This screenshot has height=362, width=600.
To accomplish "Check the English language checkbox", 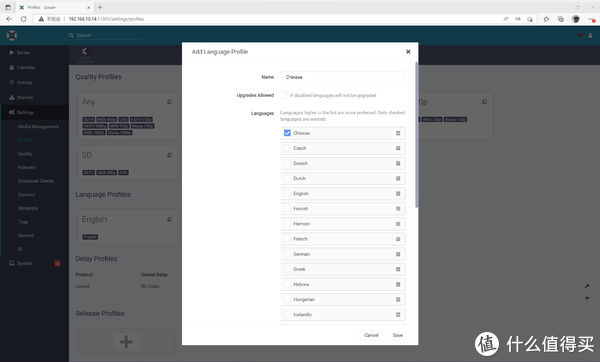I will 287,193.
